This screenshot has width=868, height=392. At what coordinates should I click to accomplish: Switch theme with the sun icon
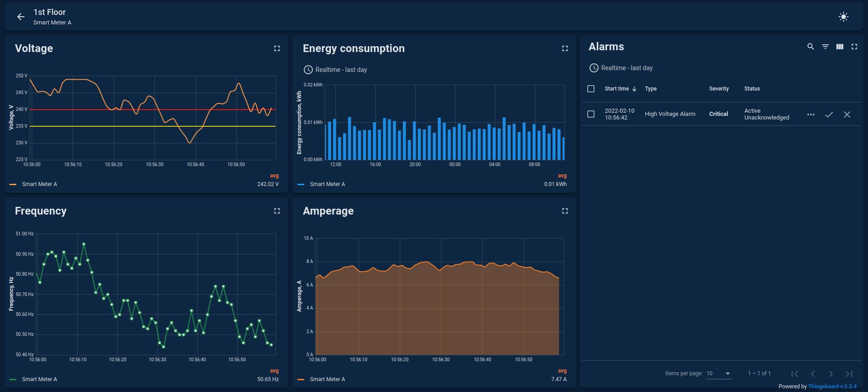844,17
